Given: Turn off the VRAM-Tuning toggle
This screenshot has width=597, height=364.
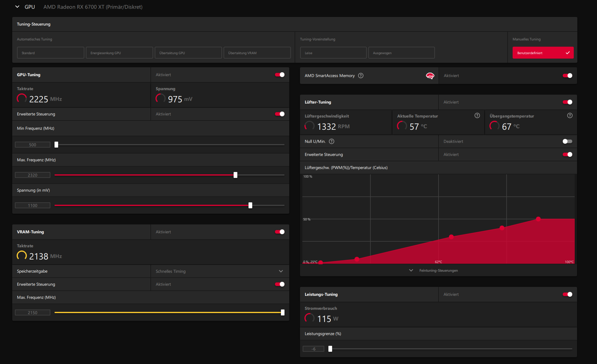Looking at the screenshot, I should [280, 232].
